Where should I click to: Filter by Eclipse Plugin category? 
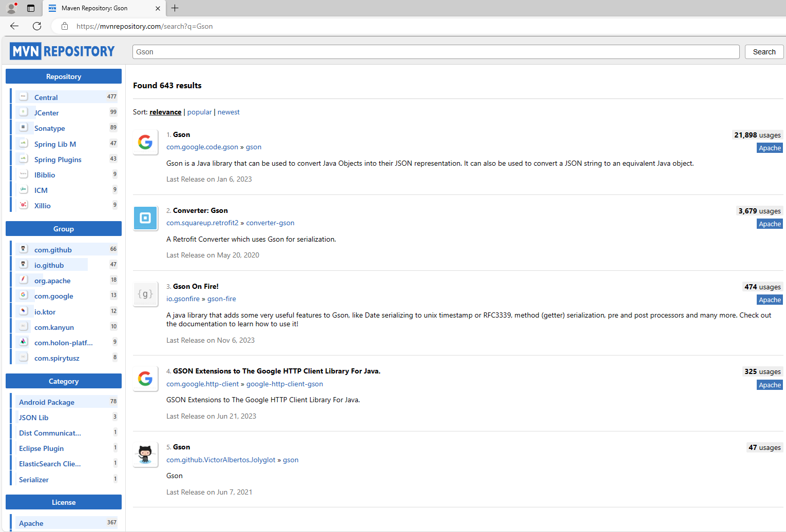tap(41, 448)
